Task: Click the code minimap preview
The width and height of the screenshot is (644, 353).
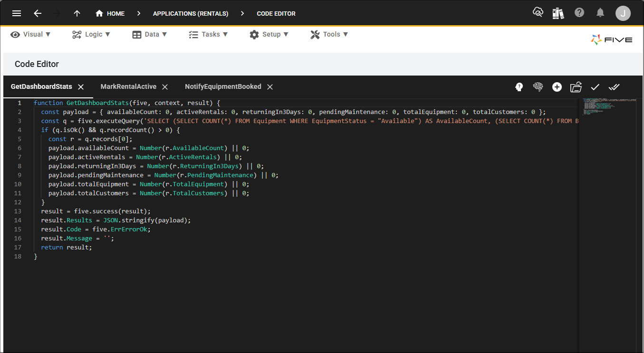Action: (609, 106)
